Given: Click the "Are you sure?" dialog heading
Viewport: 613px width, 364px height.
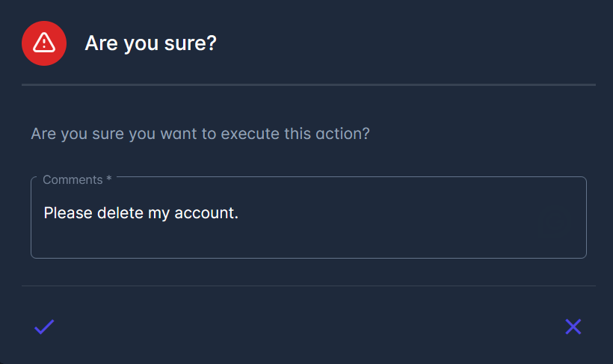Looking at the screenshot, I should click(x=150, y=43).
